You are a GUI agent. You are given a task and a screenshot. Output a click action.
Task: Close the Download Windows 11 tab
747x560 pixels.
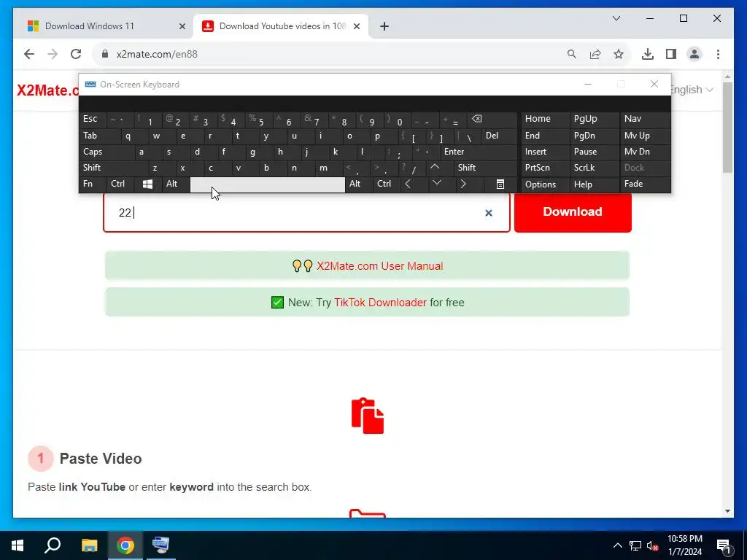coord(182,26)
